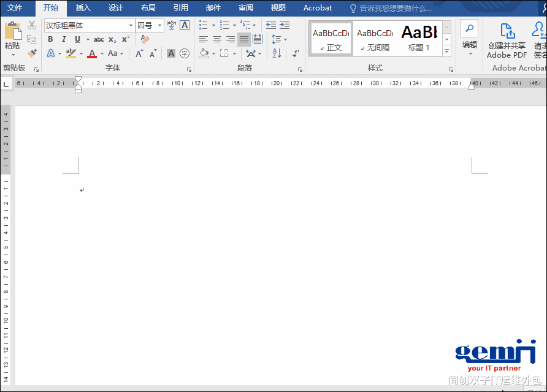Click the Distributed alignment icon

coord(258,39)
